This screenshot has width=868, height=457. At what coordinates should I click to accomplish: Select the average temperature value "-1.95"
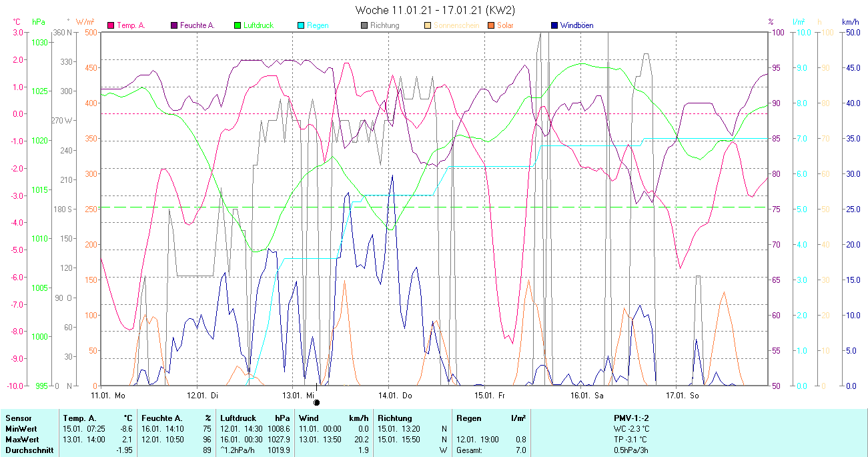(124, 450)
